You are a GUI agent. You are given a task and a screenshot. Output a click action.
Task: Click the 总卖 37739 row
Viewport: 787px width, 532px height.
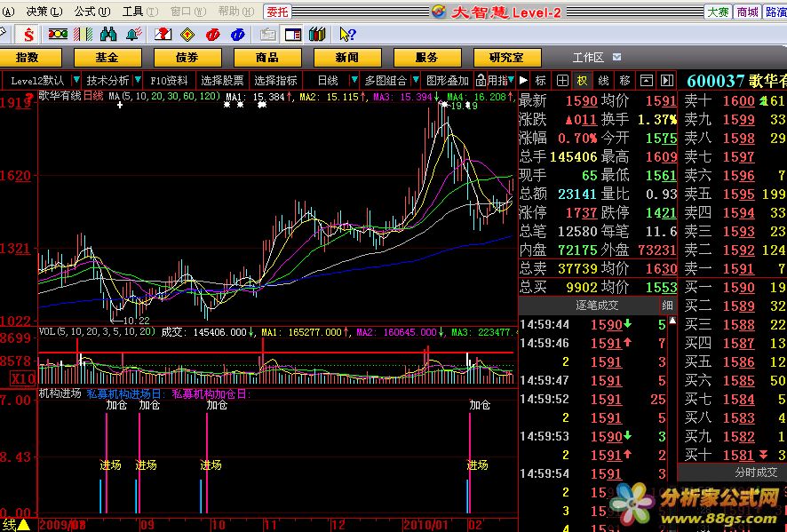598,268
